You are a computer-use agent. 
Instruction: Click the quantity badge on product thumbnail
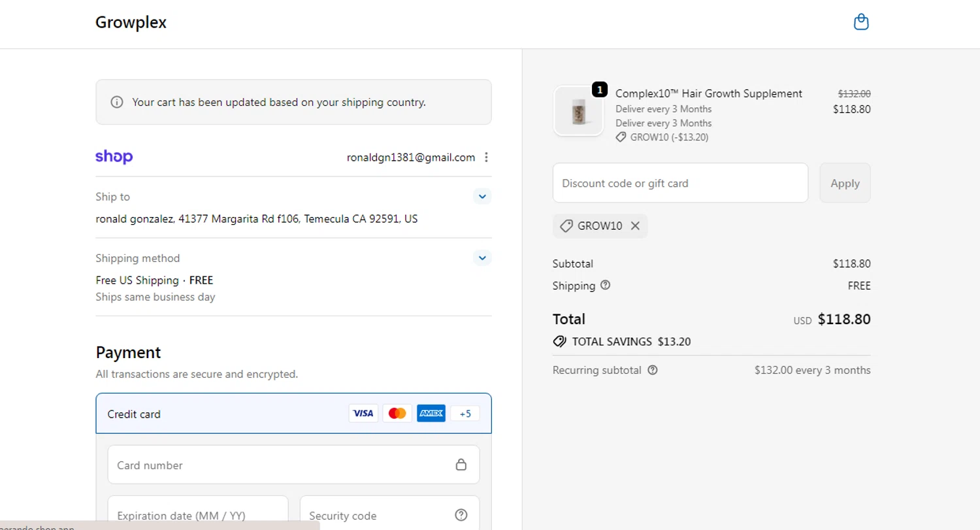(600, 90)
